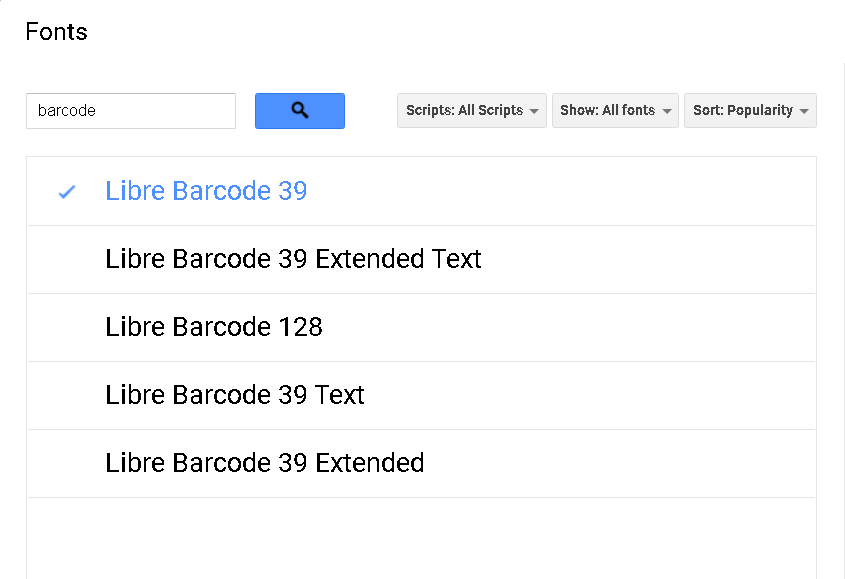Open the Sort: Popularity dropdown
This screenshot has height=579, width=845.
click(x=750, y=111)
